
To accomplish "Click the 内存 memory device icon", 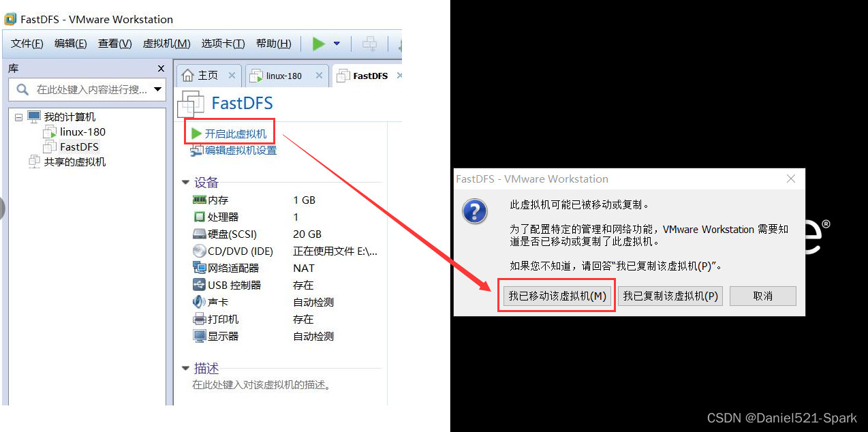I will click(x=200, y=200).
